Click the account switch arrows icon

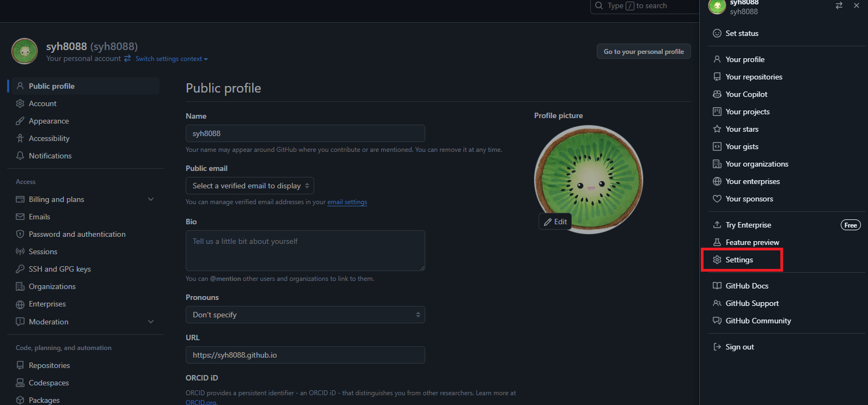click(839, 5)
